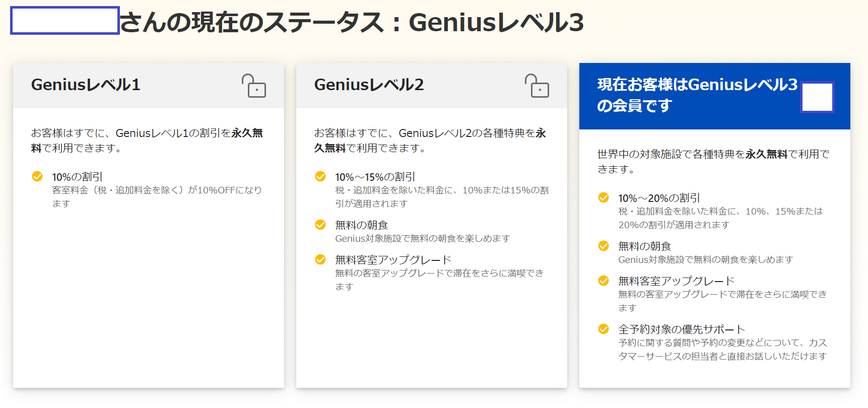Click the checkmark beside 全予約対象の優先サポート
Image resolution: width=868 pixels, height=408 pixels.
(604, 329)
